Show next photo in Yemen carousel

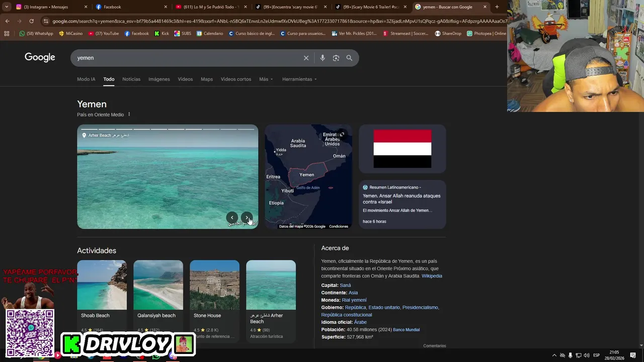coord(247,218)
